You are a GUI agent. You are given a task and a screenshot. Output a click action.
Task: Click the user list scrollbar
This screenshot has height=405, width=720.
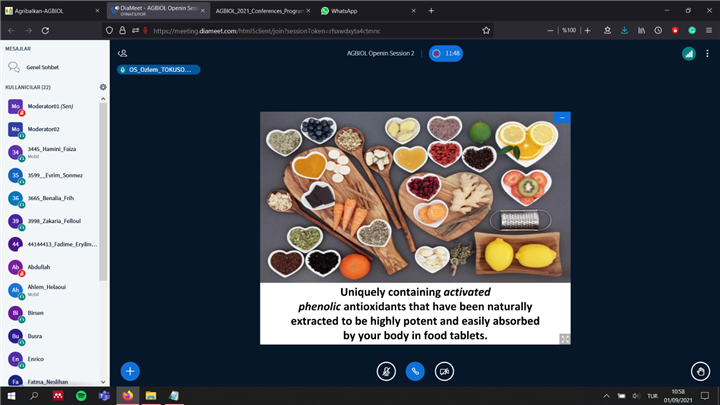(103, 192)
